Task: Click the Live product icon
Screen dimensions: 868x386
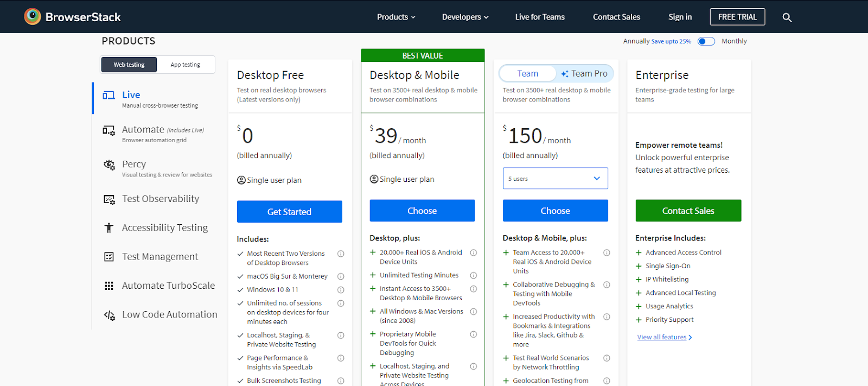Action: point(108,95)
